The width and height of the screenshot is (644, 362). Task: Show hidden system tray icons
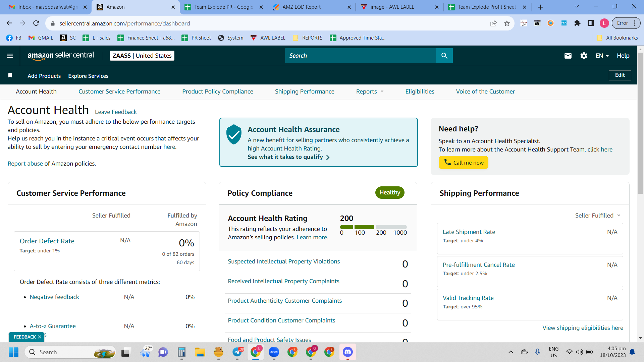pyautogui.click(x=511, y=352)
